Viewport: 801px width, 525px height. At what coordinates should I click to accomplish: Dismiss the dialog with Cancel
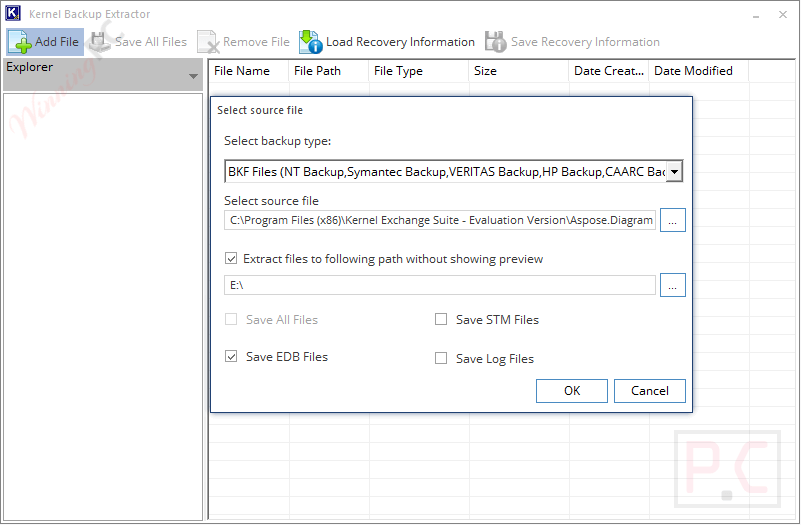tap(649, 391)
